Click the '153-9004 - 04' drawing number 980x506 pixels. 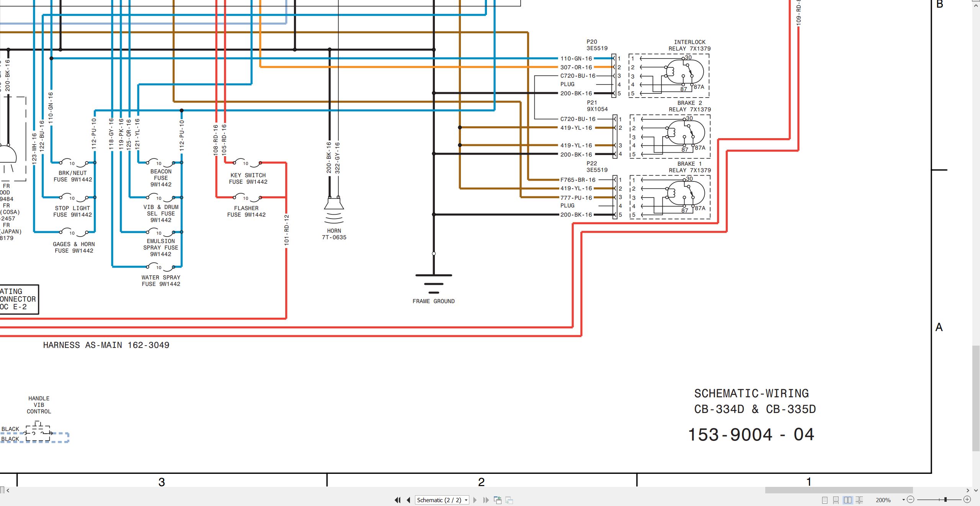(751, 435)
